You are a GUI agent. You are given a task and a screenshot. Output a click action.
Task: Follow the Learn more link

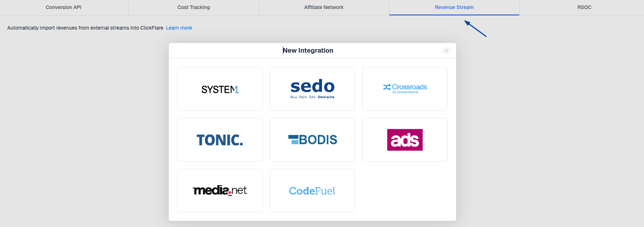[x=179, y=28]
